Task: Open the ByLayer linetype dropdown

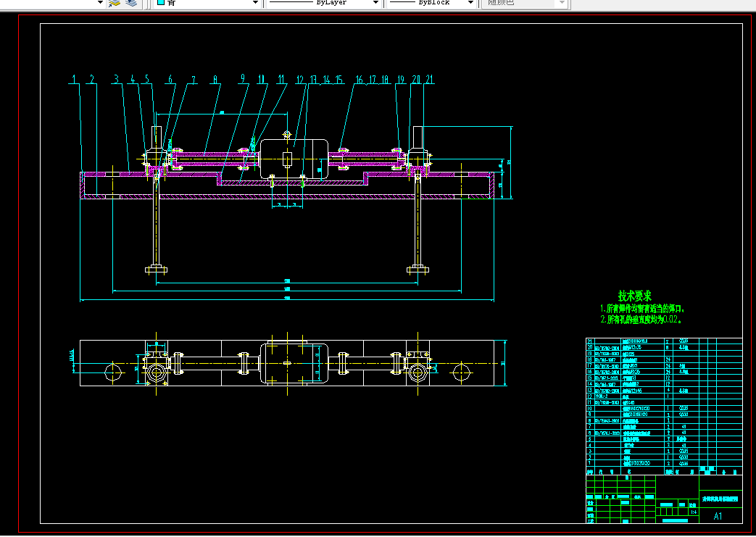Action: click(375, 3)
